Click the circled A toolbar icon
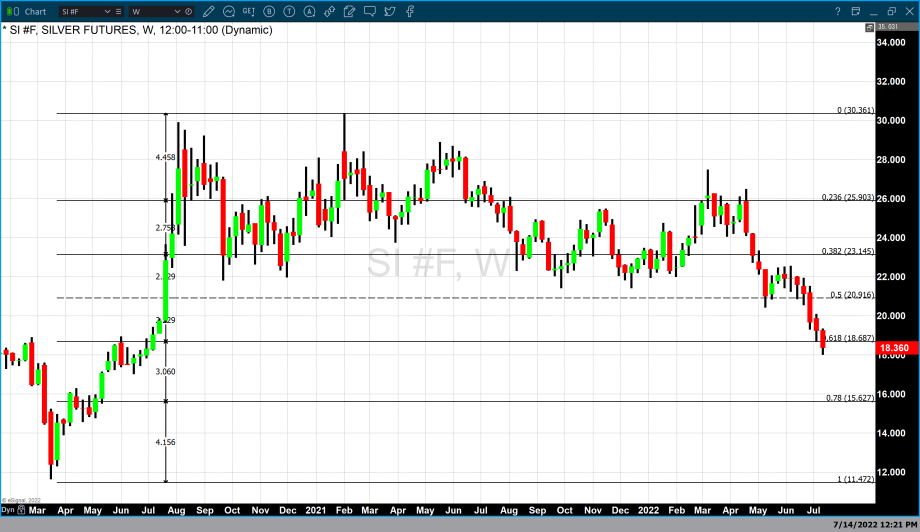Image resolution: width=920 pixels, height=532 pixels. [x=308, y=11]
